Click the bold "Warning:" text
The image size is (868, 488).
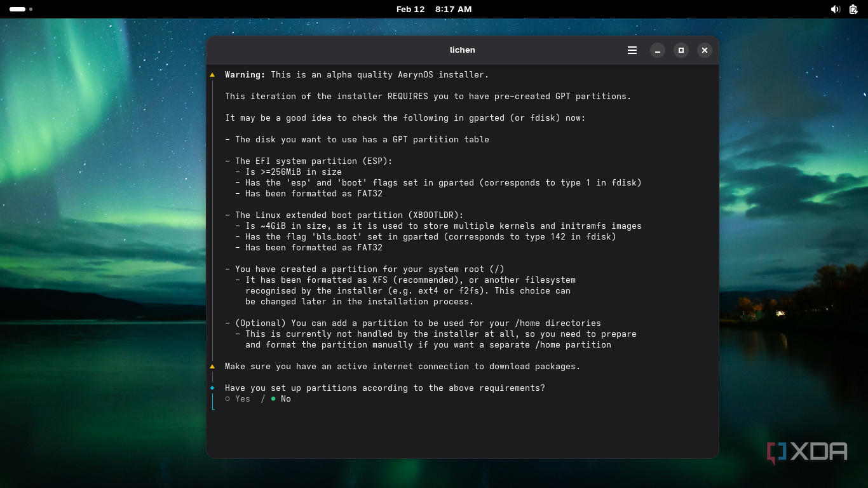(x=245, y=75)
